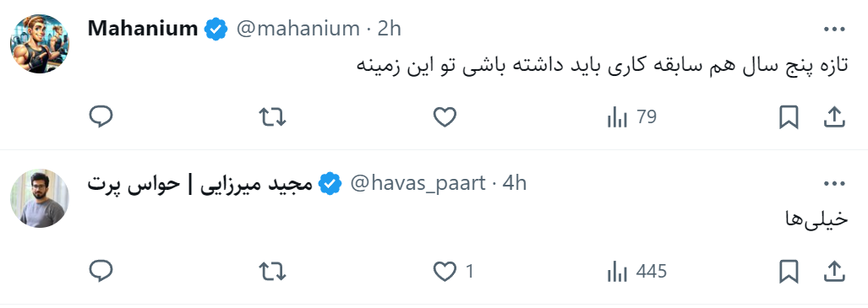The height and width of the screenshot is (308, 868).
Task: Open more options on havas_paart's tweet
Action: (x=834, y=184)
